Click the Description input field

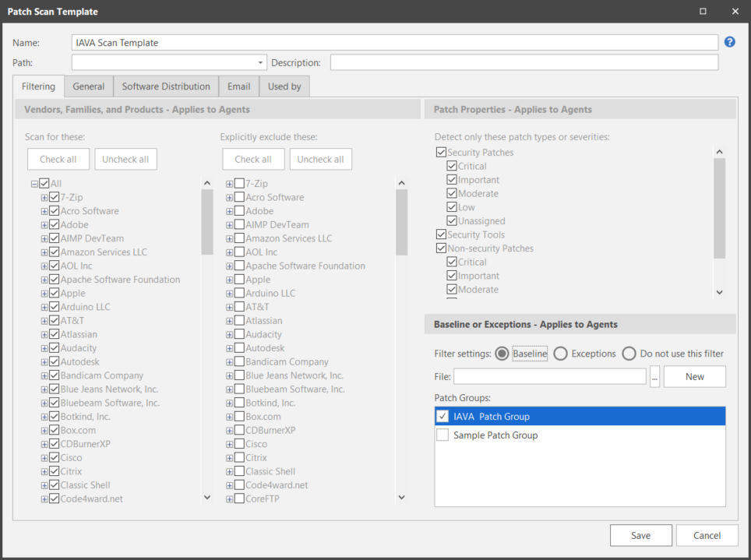pyautogui.click(x=524, y=63)
